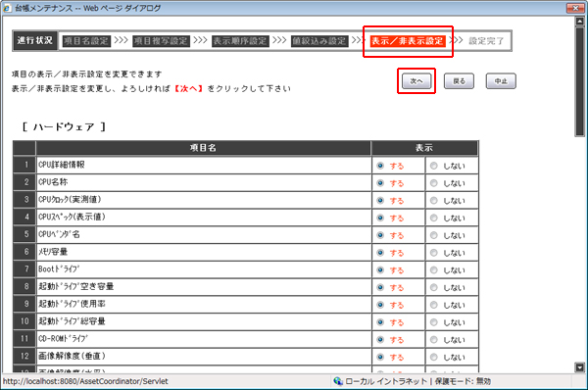
Task: Click the ローカル イントラネット zone globe icon
Action: point(338,381)
